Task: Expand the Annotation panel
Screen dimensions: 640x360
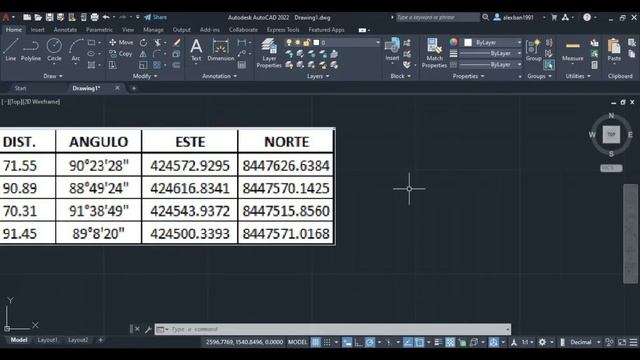Action: pyautogui.click(x=220, y=76)
